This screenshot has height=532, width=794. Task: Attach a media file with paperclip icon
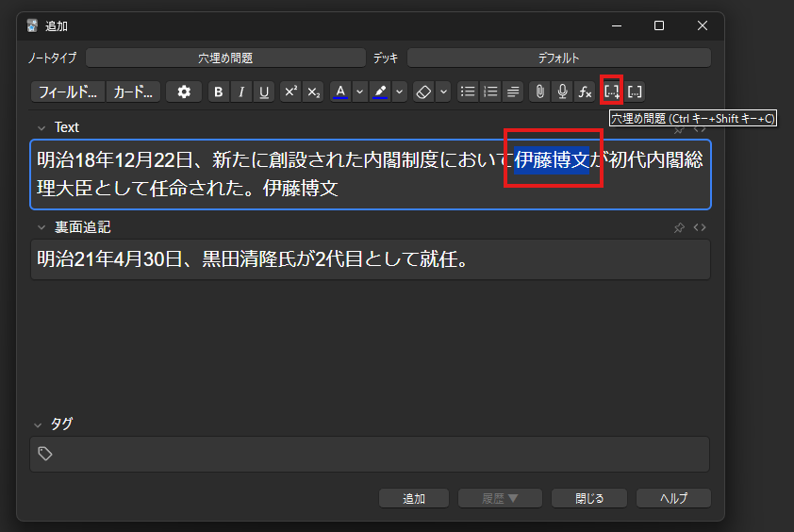click(x=539, y=91)
